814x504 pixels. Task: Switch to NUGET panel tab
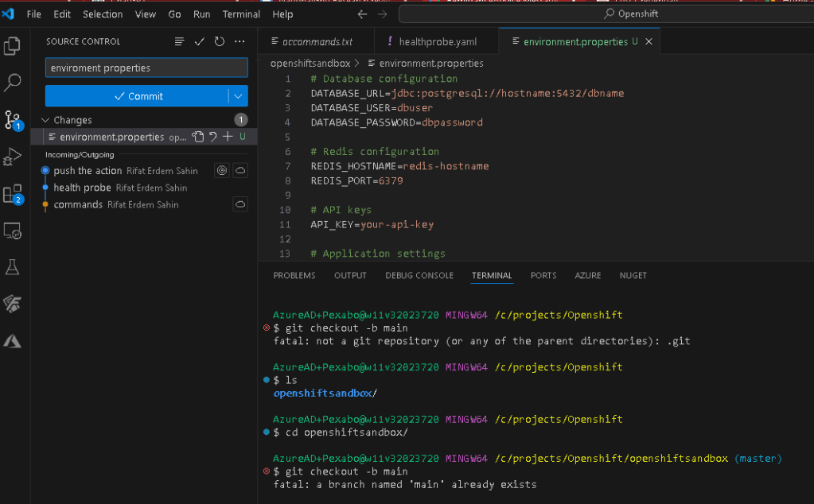633,275
